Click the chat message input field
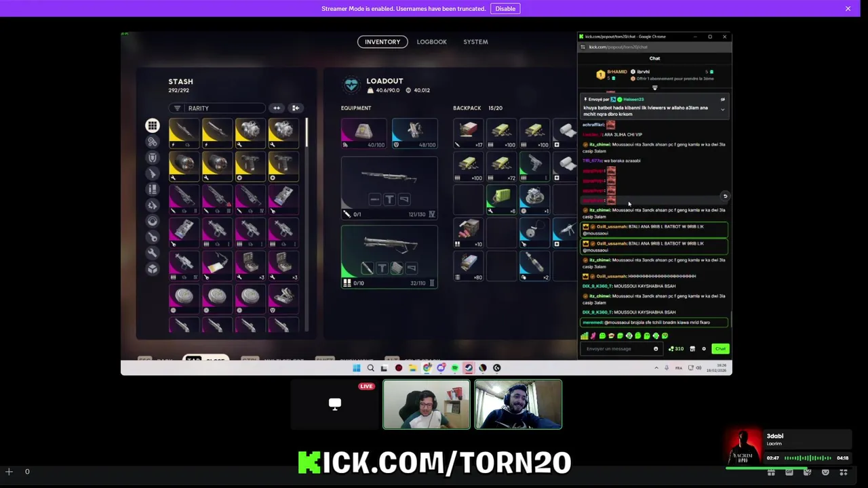This screenshot has width=868, height=488. [x=622, y=349]
